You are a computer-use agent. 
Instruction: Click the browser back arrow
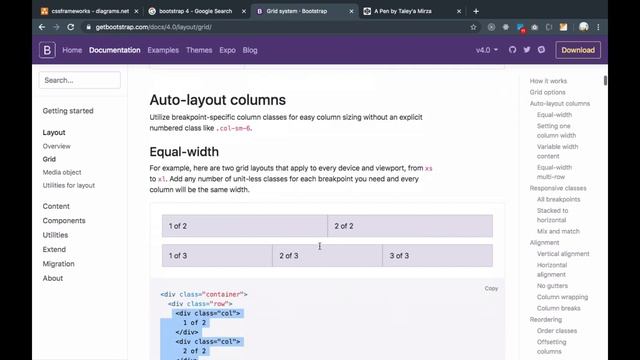coord(42,27)
